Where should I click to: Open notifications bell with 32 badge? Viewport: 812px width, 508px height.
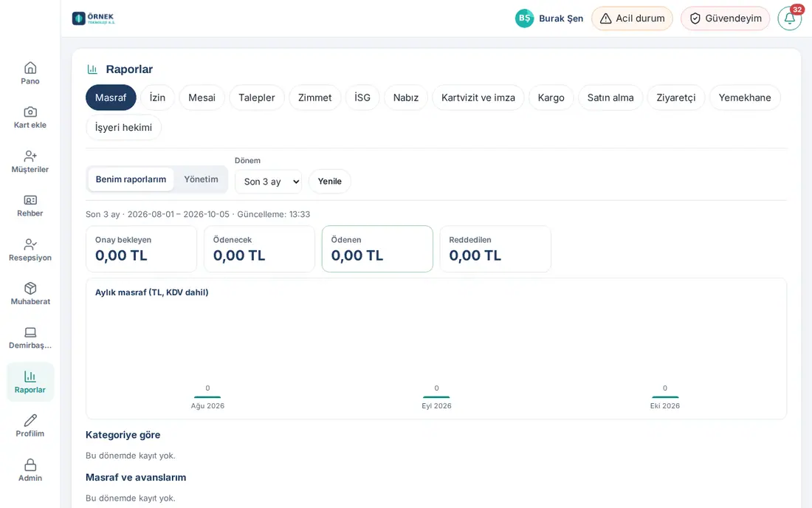tap(790, 18)
